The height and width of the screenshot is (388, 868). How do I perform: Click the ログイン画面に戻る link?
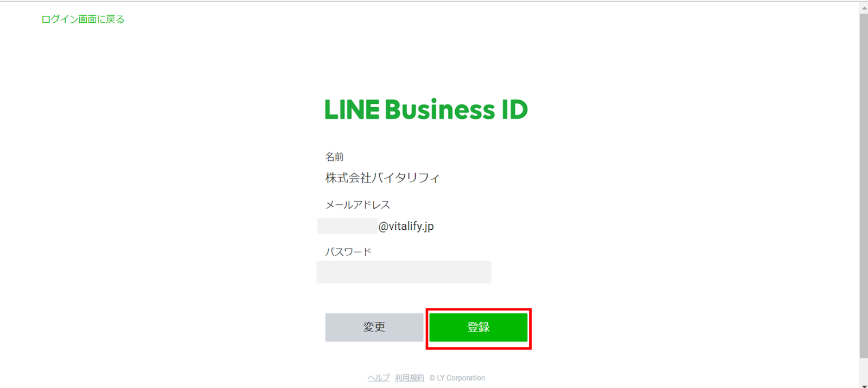[x=83, y=19]
